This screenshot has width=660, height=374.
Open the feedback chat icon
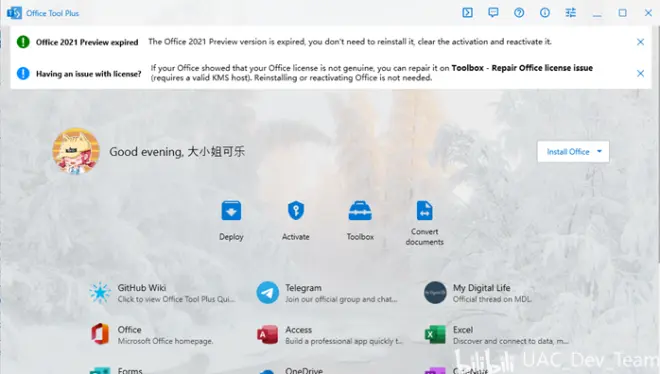(493, 13)
